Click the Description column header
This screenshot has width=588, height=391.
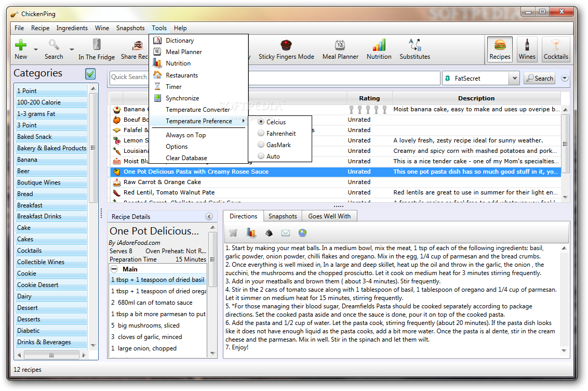pos(476,98)
